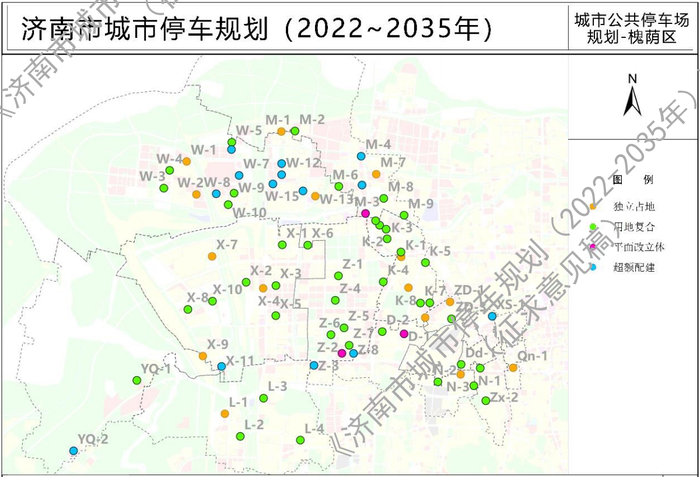The height and width of the screenshot is (477, 700).
Task: Click the orange M-7 marker
Action: coord(376,174)
